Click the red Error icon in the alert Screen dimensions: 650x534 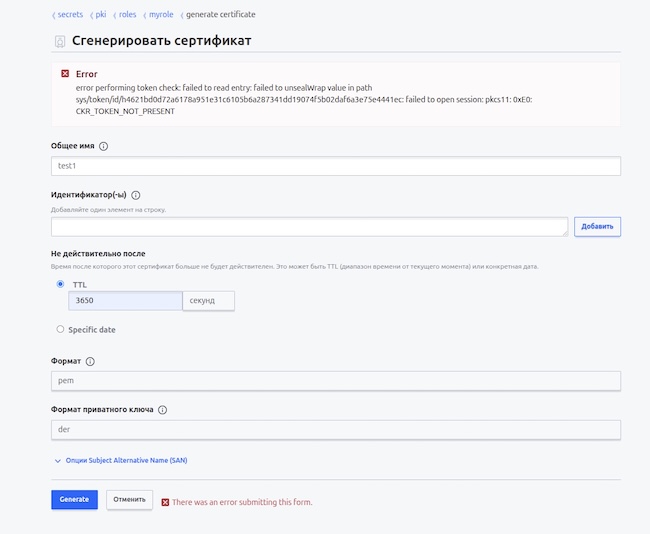point(65,73)
